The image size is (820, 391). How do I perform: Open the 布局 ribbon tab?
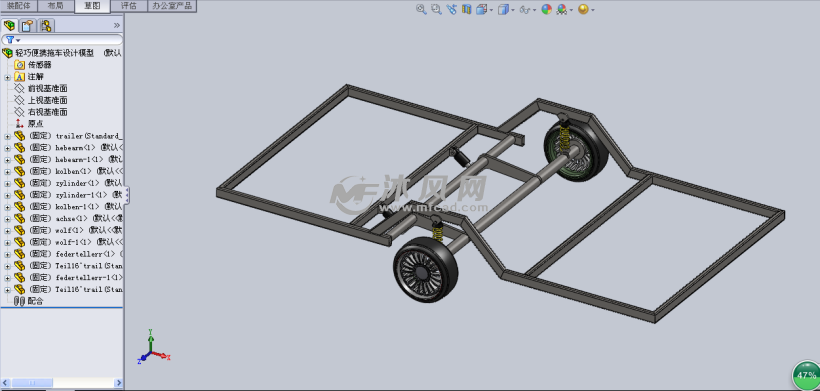point(55,6)
